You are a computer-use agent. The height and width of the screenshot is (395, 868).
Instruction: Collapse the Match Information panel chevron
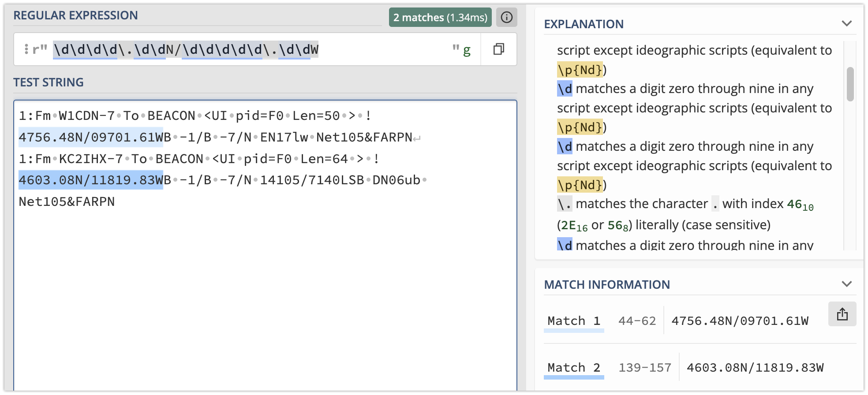846,284
